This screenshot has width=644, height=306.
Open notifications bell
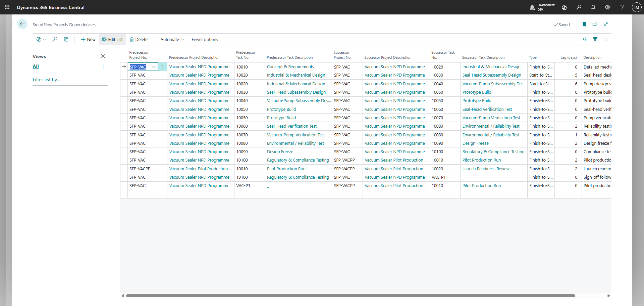pos(593,7)
